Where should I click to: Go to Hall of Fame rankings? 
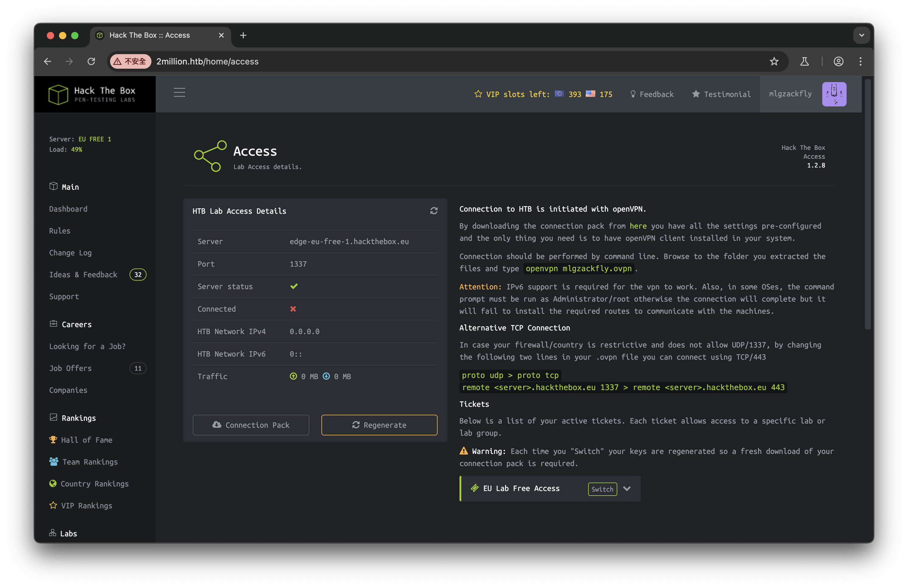[x=87, y=440]
